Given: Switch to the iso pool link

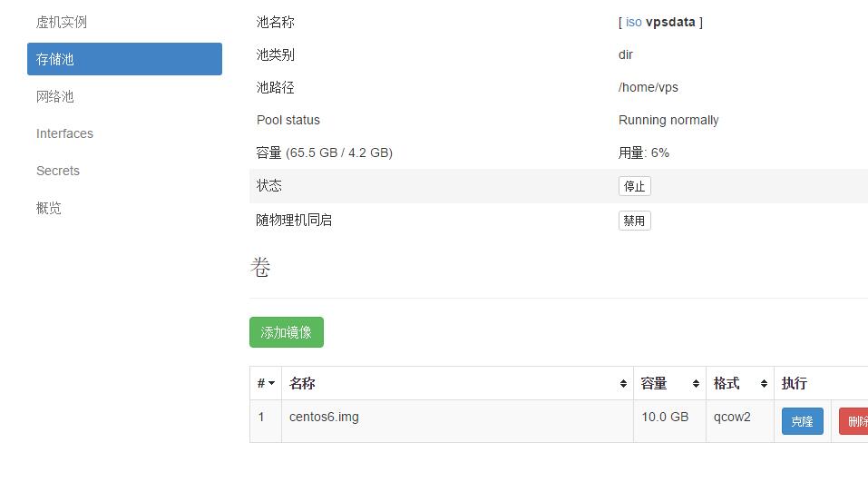Looking at the screenshot, I should (x=633, y=22).
